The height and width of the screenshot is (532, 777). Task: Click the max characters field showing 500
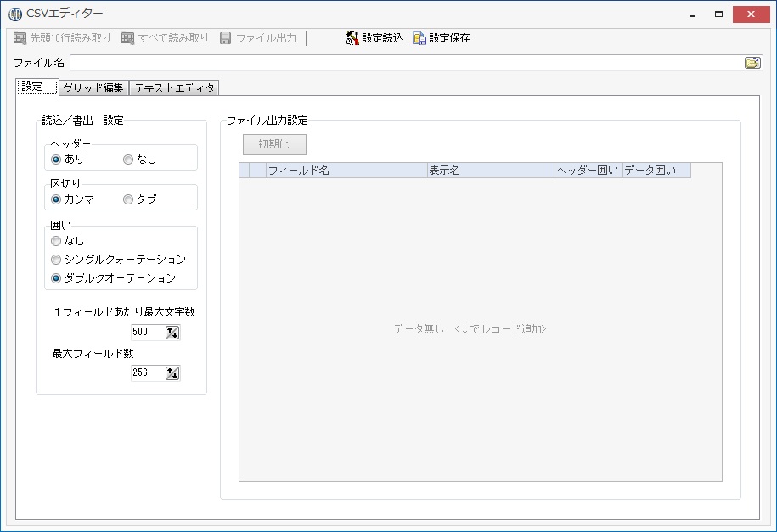pyautogui.click(x=148, y=332)
